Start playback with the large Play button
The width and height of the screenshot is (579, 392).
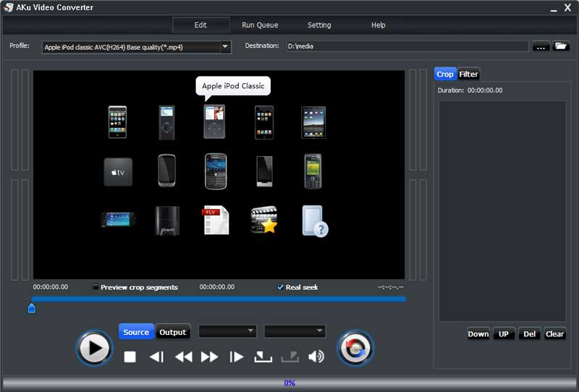(95, 348)
